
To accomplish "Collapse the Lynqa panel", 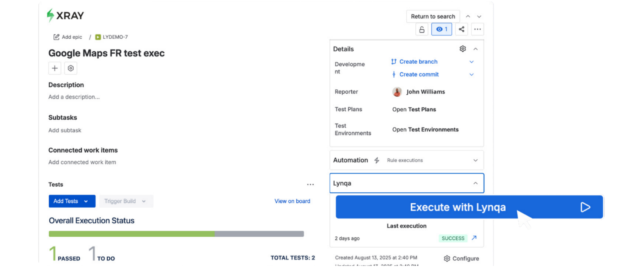I will pyautogui.click(x=476, y=183).
